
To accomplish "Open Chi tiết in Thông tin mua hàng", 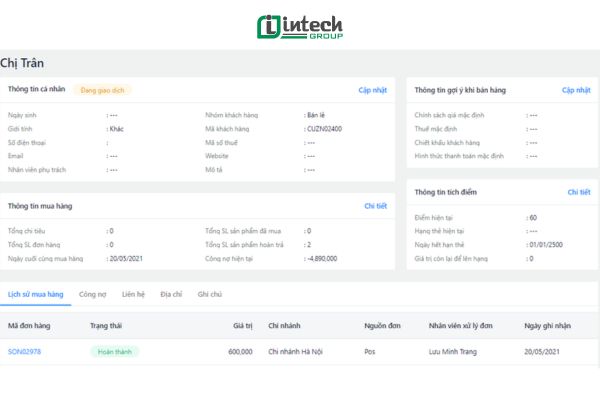I will tap(375, 206).
